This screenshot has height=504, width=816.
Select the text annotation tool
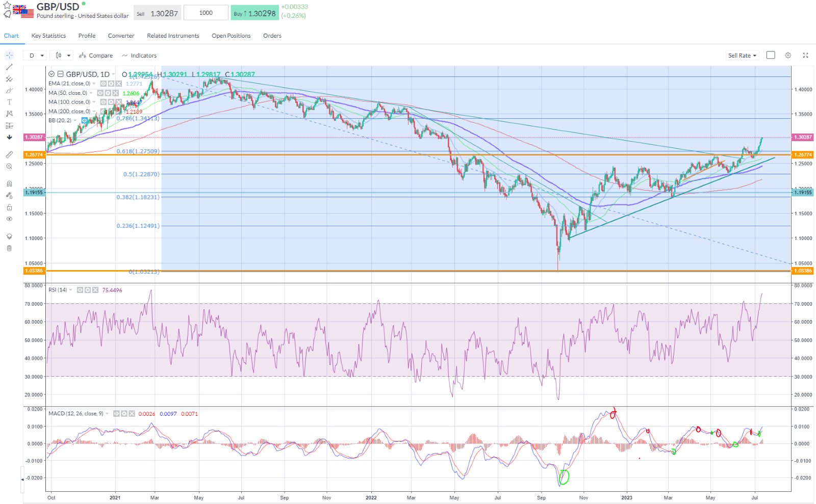(9, 102)
